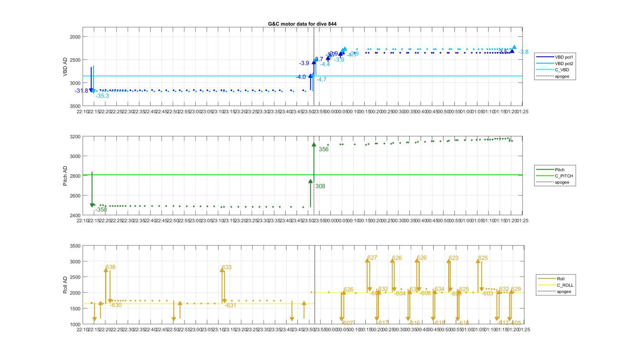Click the '1500' tick on the Roll axis
Screen dimensions: 636x364
coord(75,309)
